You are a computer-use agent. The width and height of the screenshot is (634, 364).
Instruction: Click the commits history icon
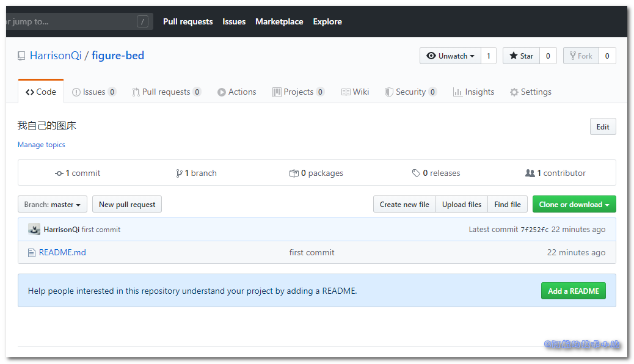coord(59,173)
